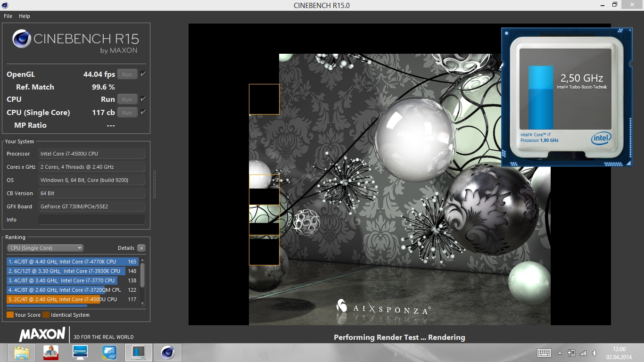Click Run button for CPU (Single Core)
The image size is (644, 362).
(127, 112)
